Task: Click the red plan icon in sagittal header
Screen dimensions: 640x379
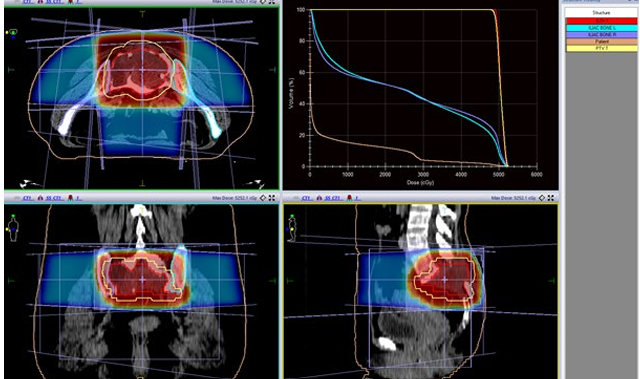Action: coord(349,198)
